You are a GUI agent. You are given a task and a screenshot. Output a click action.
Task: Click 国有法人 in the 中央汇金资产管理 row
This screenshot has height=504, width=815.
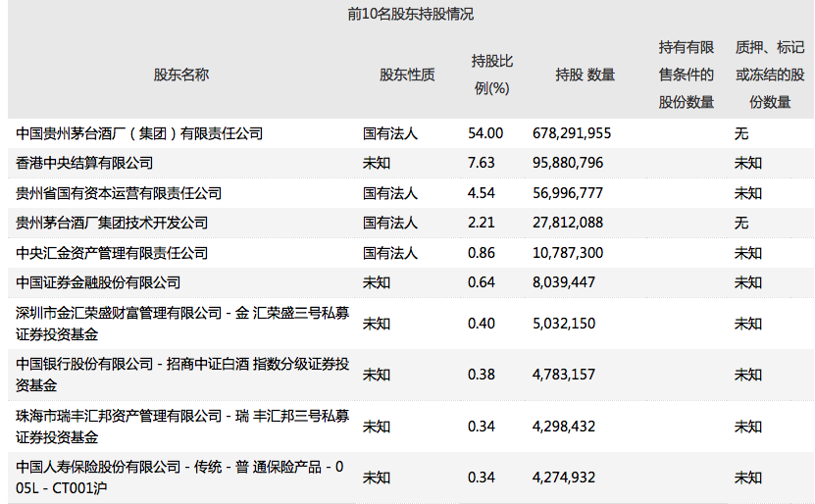[x=389, y=253]
